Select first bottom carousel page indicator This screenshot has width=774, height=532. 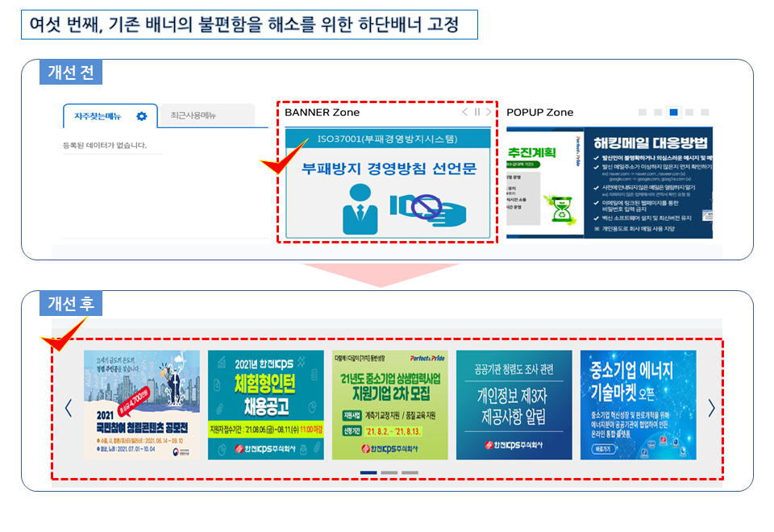368,473
